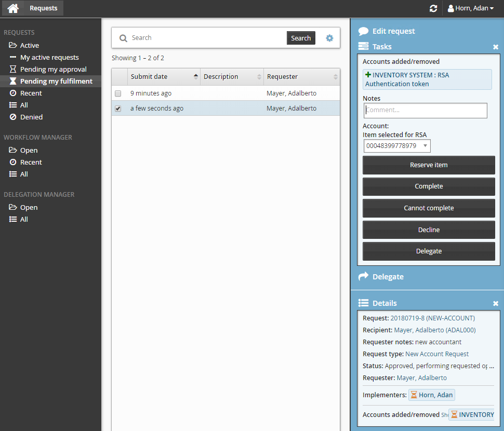Open the Mayer, Adalberto recipient link
The width and height of the screenshot is (504, 431).
click(434, 330)
